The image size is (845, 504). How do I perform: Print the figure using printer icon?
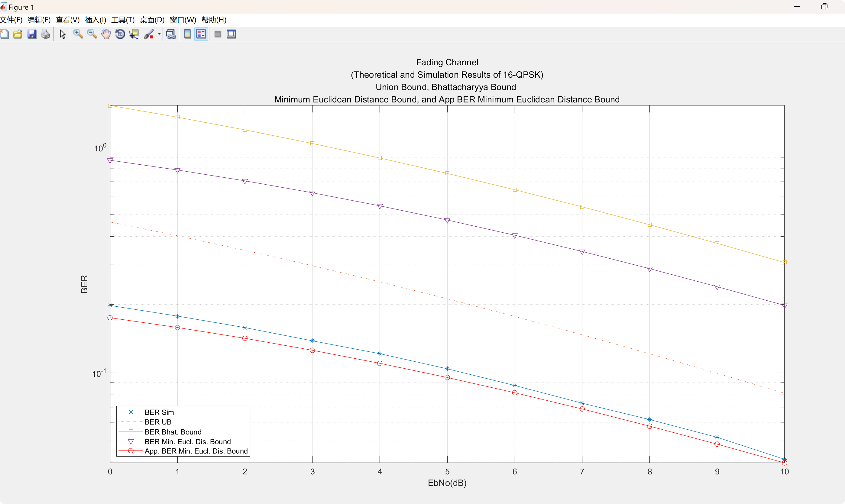pyautogui.click(x=46, y=34)
